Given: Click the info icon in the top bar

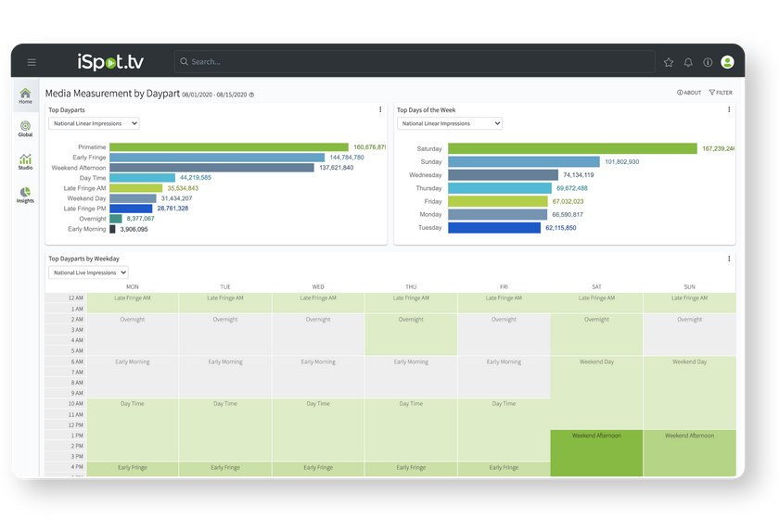Looking at the screenshot, I should 708,62.
